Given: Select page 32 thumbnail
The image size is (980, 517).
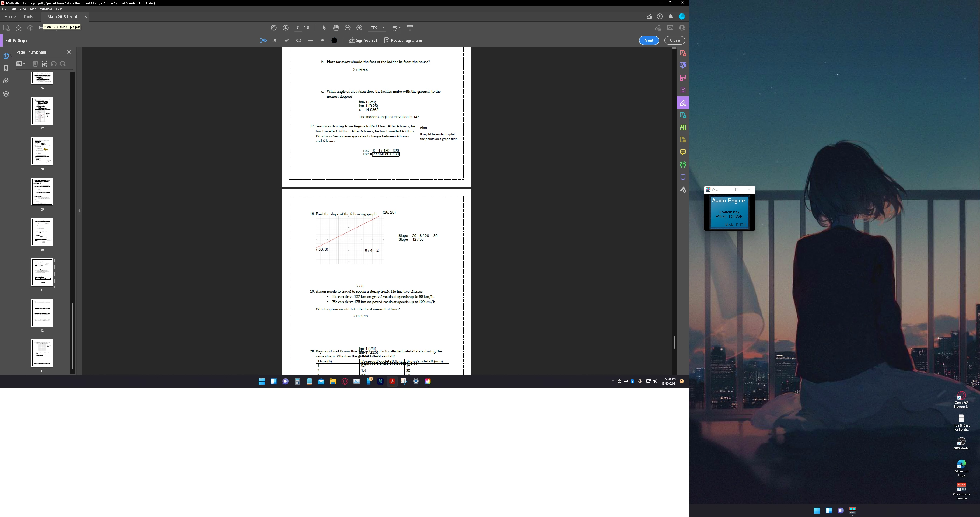Looking at the screenshot, I should (x=42, y=313).
